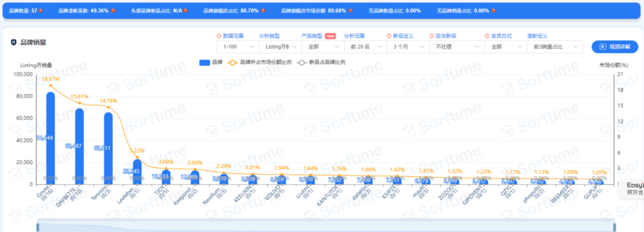Click the 品牌销量 section badge icon
This screenshot has height=232, width=644.
(14, 42)
